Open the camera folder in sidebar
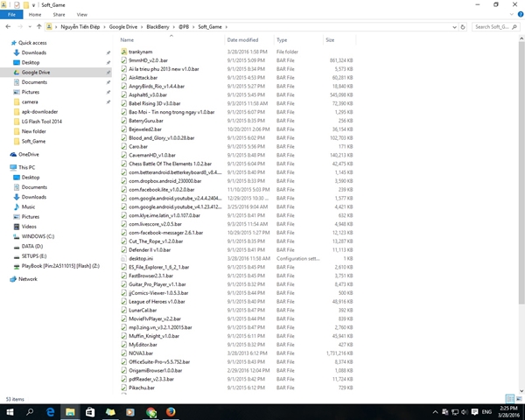The image size is (525, 420). click(x=30, y=101)
